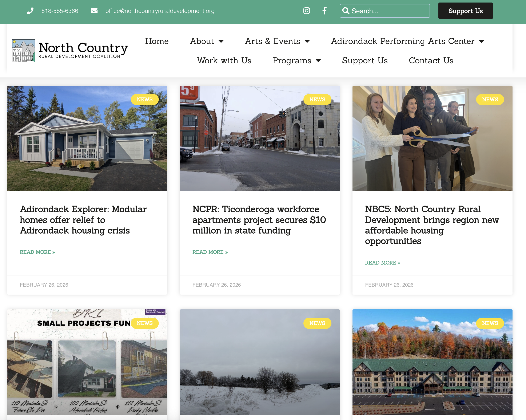Open the Contact Us page
Screen dimensions: 526x420
[431, 60]
